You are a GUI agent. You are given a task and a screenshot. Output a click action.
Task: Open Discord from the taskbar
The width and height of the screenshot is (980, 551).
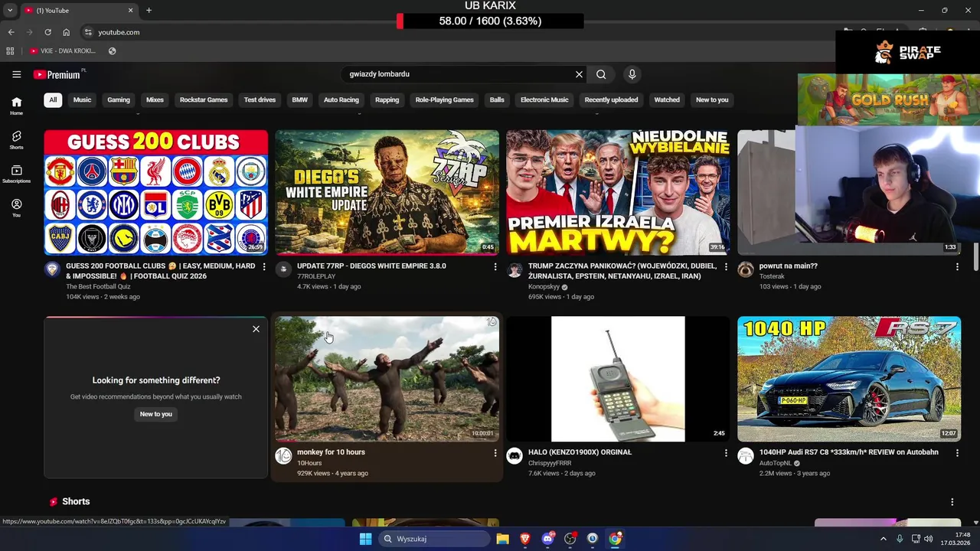(547, 539)
